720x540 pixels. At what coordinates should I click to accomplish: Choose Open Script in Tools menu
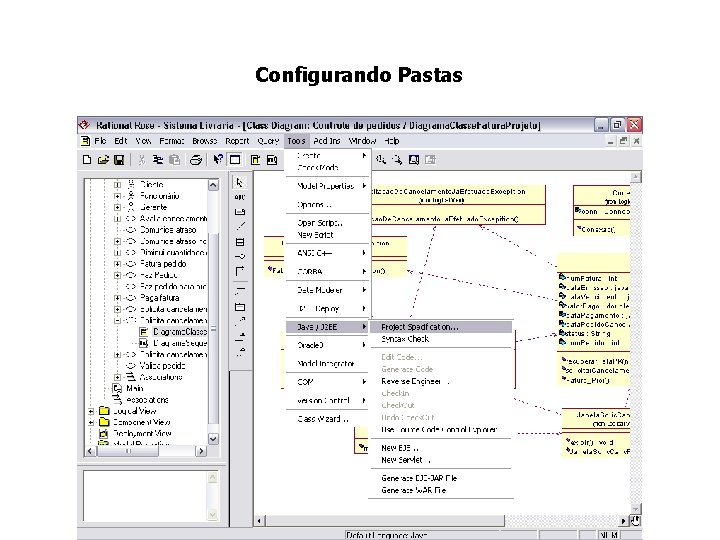click(328, 223)
